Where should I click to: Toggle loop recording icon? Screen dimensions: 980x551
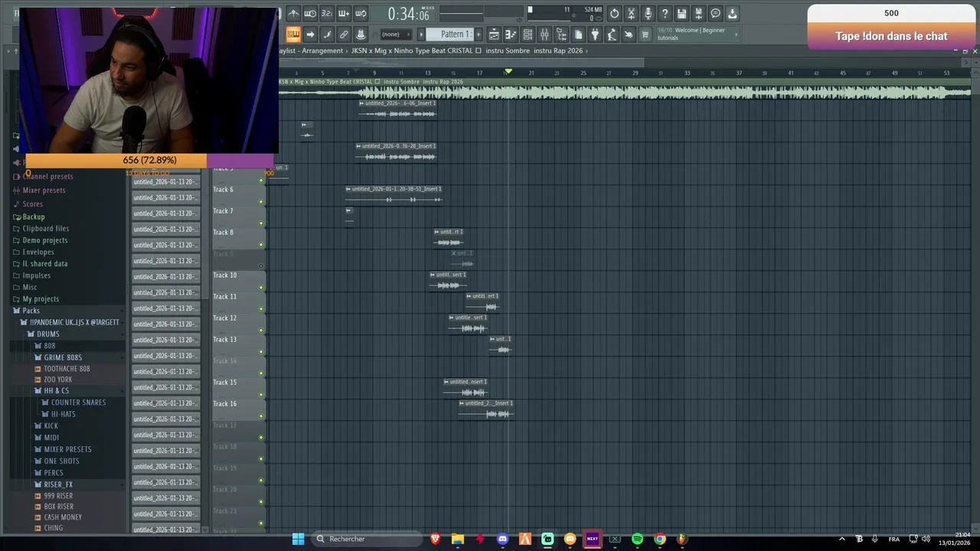coord(361,13)
